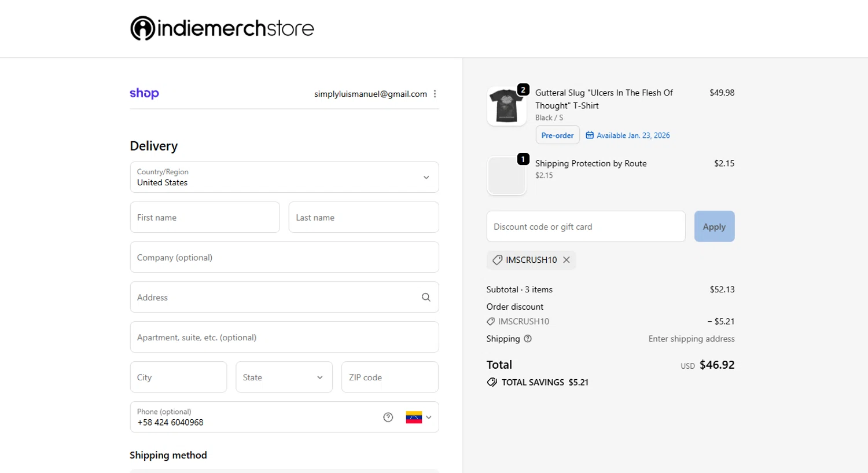Click the Gutteral Slug T-shirt thumbnail
The width and height of the screenshot is (868, 473).
click(x=506, y=106)
